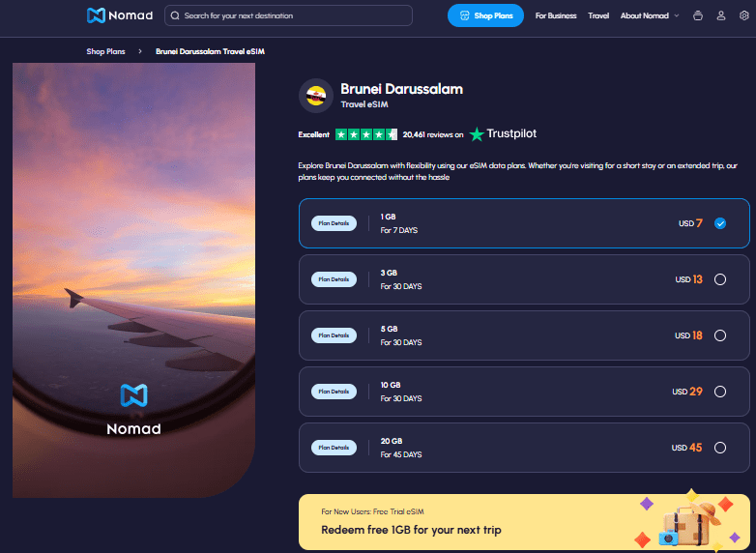This screenshot has width=756, height=553.
Task: Click Brunei Darussalam Travel eSIM breadcrumb
Action: pos(210,51)
